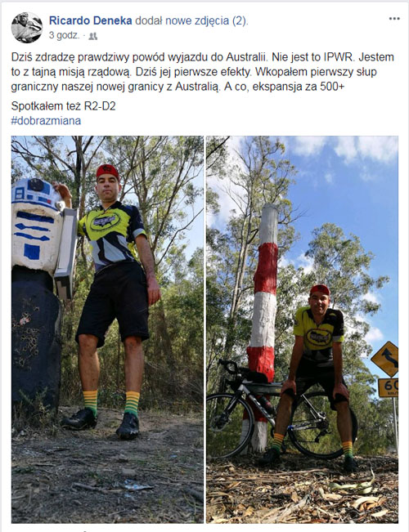
Task: Click the 'Spotkałem też R2-D2' text line
Action: click(64, 106)
